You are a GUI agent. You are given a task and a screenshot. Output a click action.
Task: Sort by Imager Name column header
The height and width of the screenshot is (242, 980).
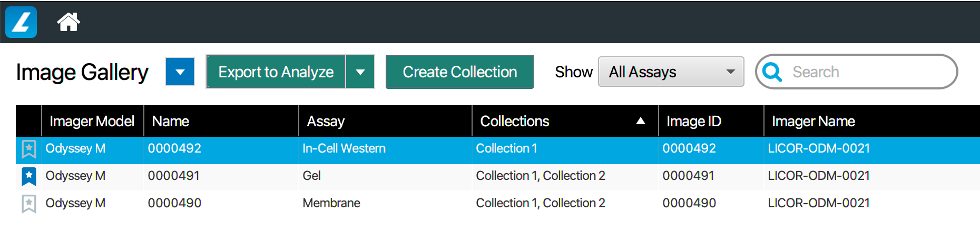point(813,121)
